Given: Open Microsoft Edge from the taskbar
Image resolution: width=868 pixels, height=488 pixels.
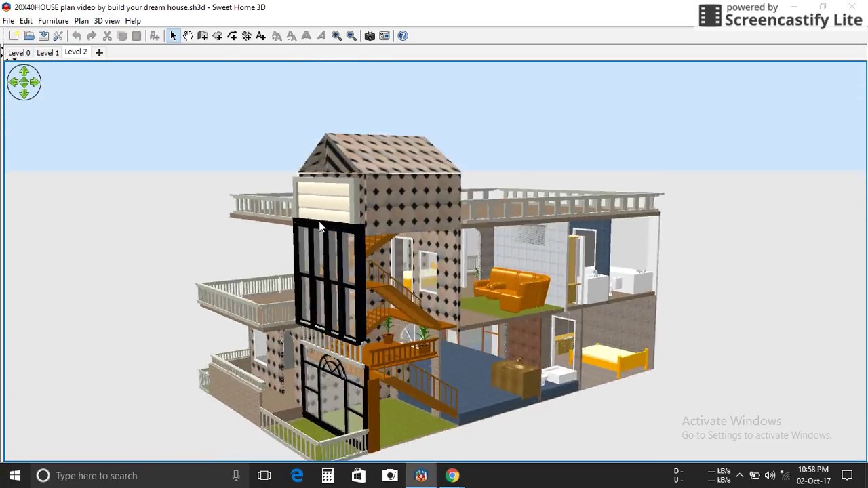Looking at the screenshot, I should click(x=297, y=475).
